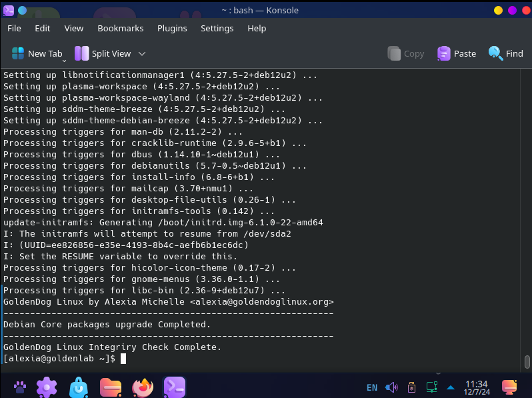Click 'Set the RESUME variable' line
The height and width of the screenshot is (398, 532).
click(x=120, y=257)
